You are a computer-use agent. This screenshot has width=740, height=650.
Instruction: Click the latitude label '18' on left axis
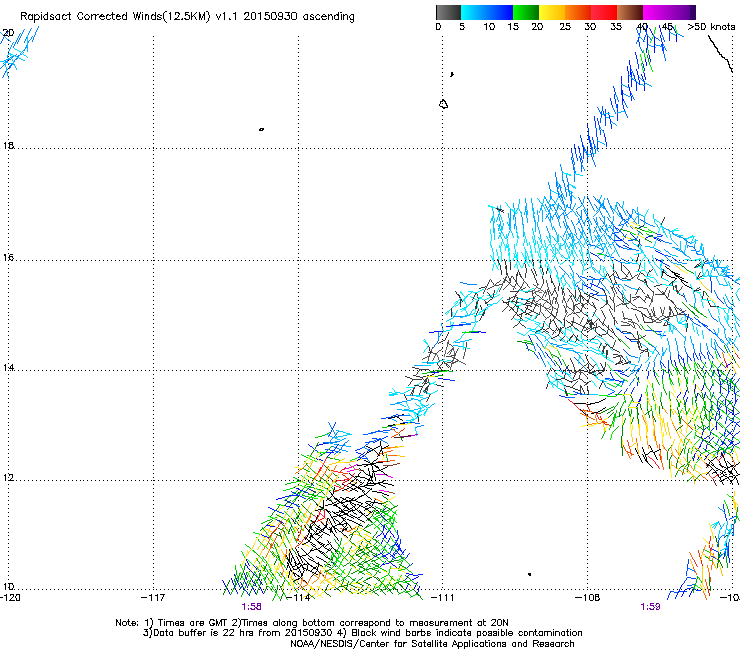coord(8,145)
